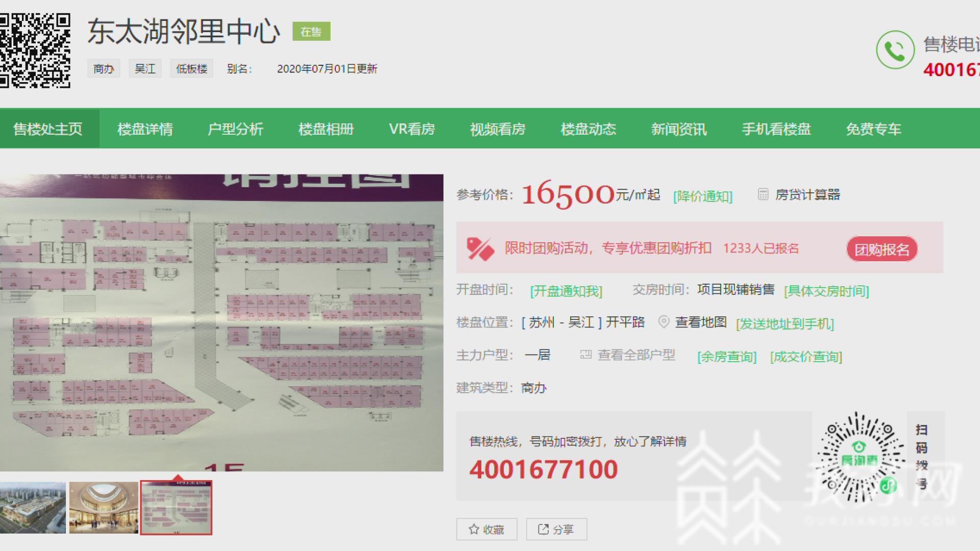Click the page QR code beside the title
This screenshot has width=980, height=551.
tap(35, 51)
